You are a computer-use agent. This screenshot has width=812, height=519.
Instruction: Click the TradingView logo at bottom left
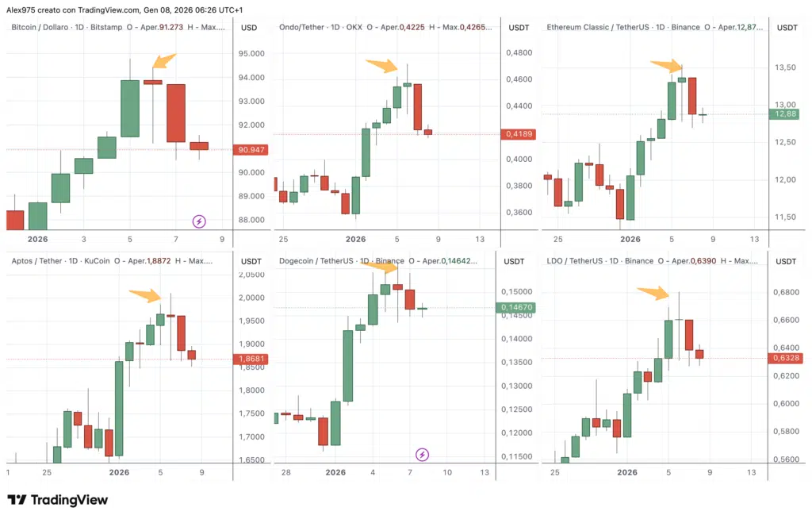tap(57, 500)
